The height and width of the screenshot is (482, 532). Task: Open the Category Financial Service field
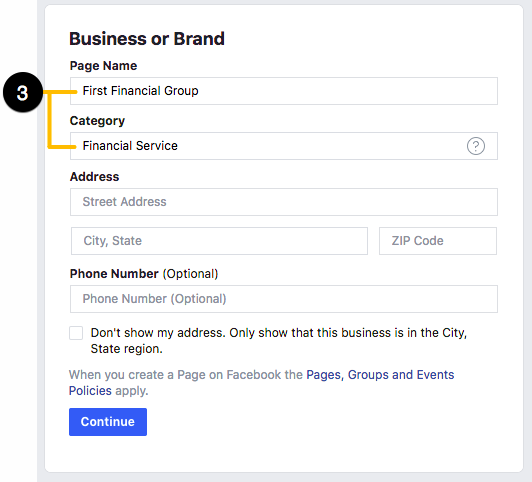click(284, 146)
